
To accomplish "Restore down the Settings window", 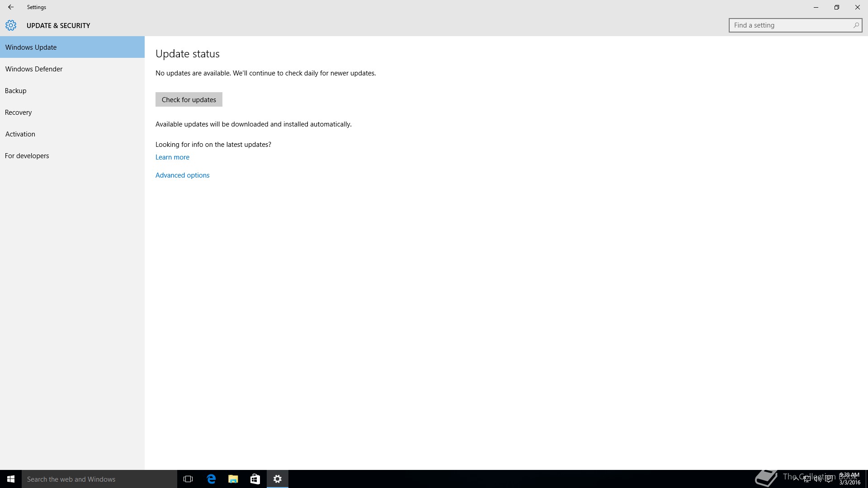I will click(837, 7).
